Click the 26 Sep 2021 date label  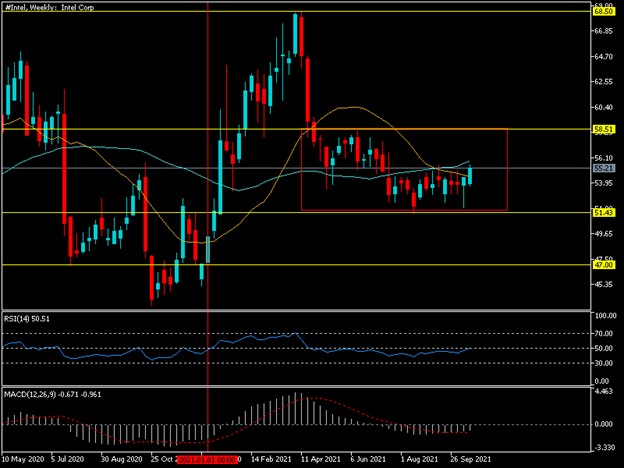pyautogui.click(x=470, y=459)
